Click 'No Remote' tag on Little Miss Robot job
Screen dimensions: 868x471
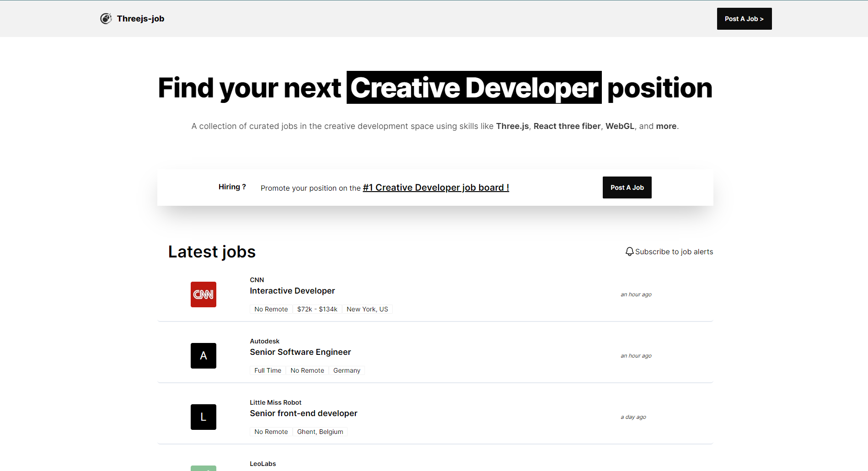271,432
